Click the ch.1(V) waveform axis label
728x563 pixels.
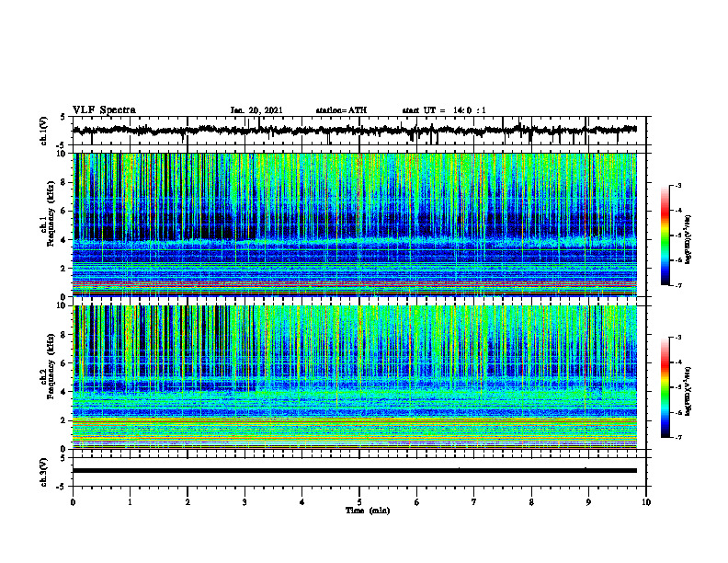44,131
